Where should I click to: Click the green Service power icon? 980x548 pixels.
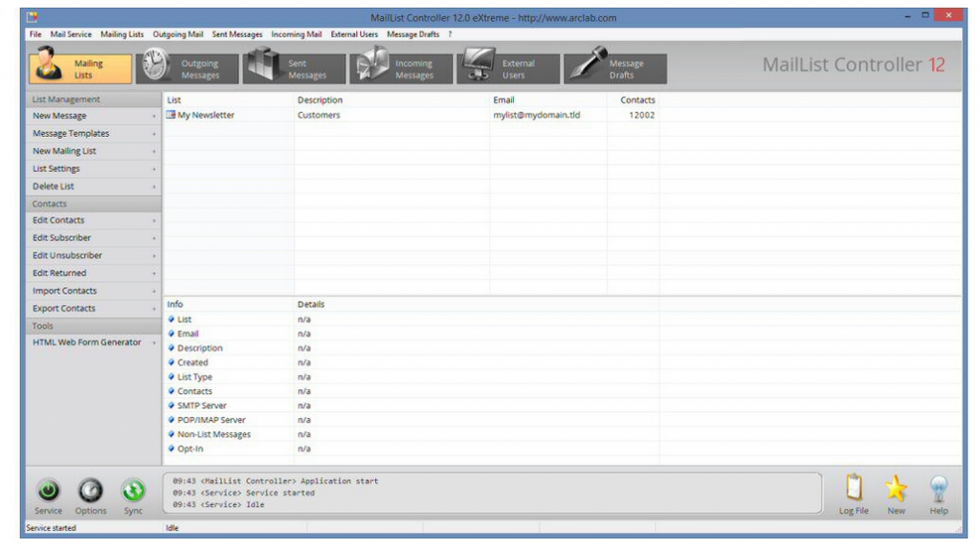[x=49, y=491]
